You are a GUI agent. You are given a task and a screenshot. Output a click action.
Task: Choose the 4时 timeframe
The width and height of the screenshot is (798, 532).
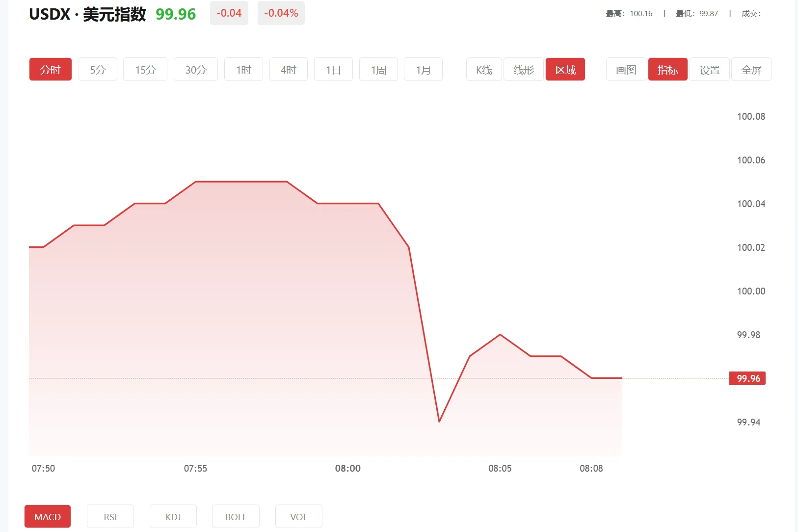click(x=288, y=70)
